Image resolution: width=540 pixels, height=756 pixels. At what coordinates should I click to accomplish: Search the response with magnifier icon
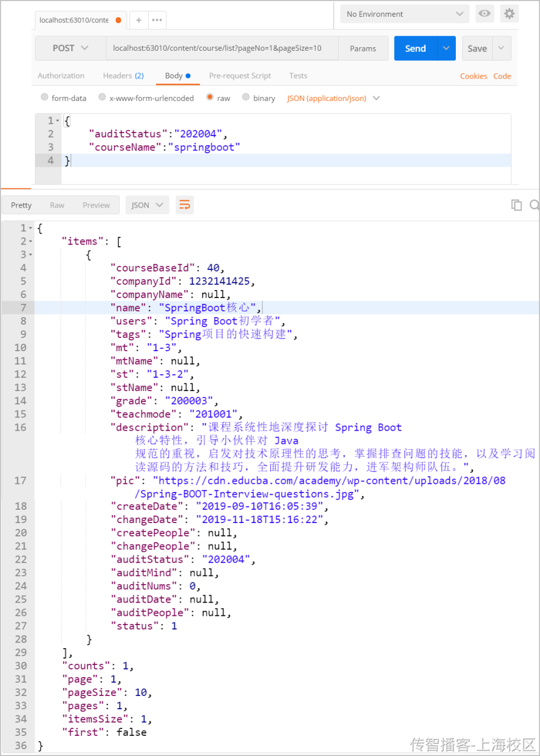[x=534, y=205]
